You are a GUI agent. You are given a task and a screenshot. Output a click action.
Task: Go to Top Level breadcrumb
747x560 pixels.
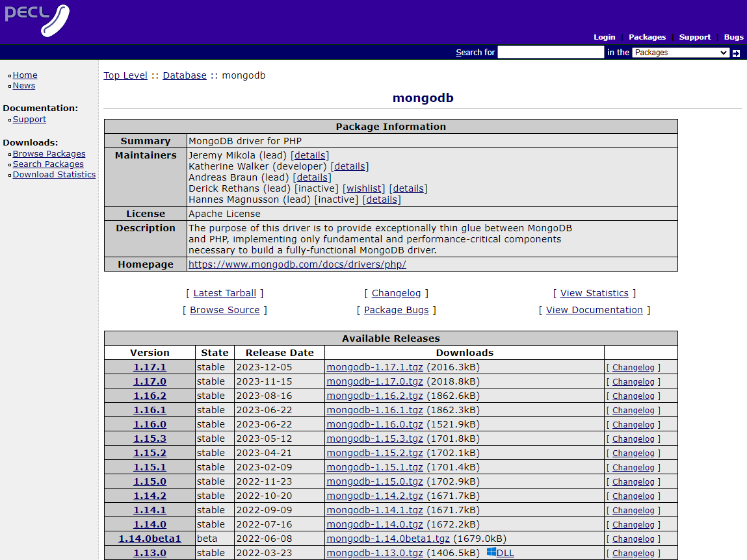pos(125,76)
